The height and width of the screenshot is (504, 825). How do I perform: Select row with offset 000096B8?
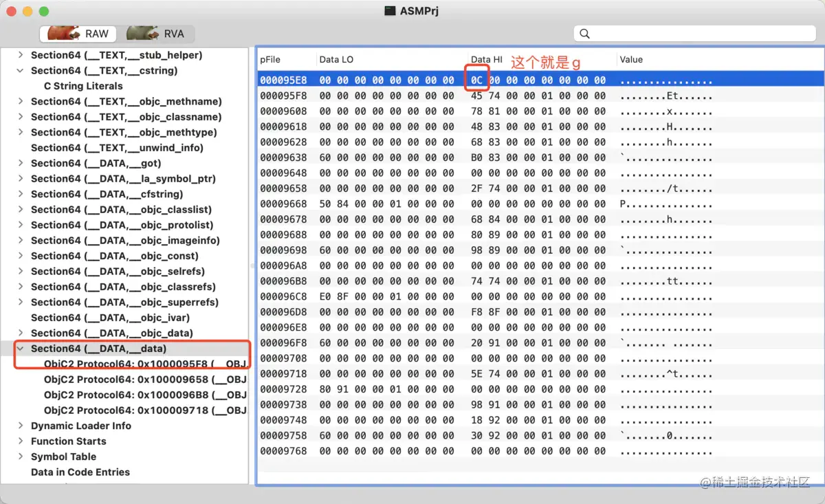(540, 281)
